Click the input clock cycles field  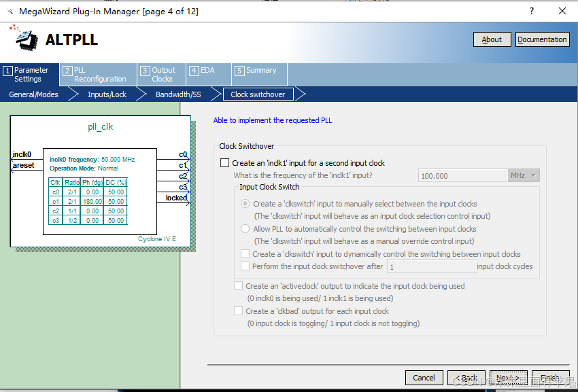coord(432,266)
